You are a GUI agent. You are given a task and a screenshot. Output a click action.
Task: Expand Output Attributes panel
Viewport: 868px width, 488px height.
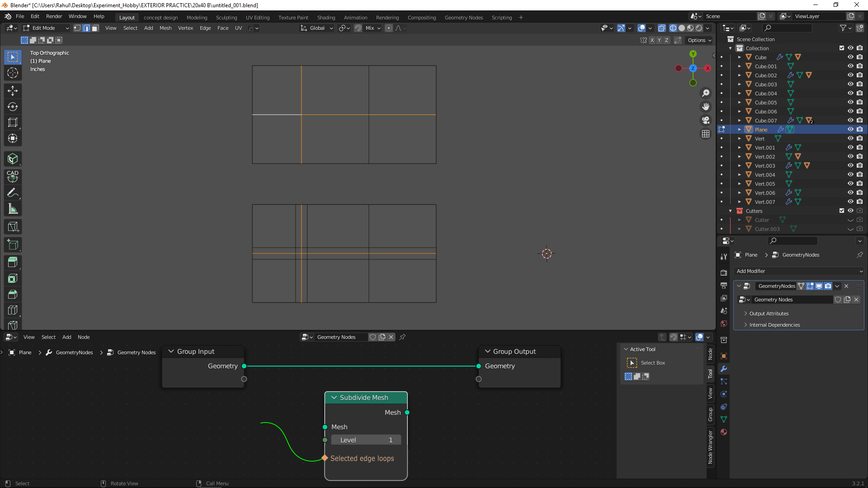point(769,314)
